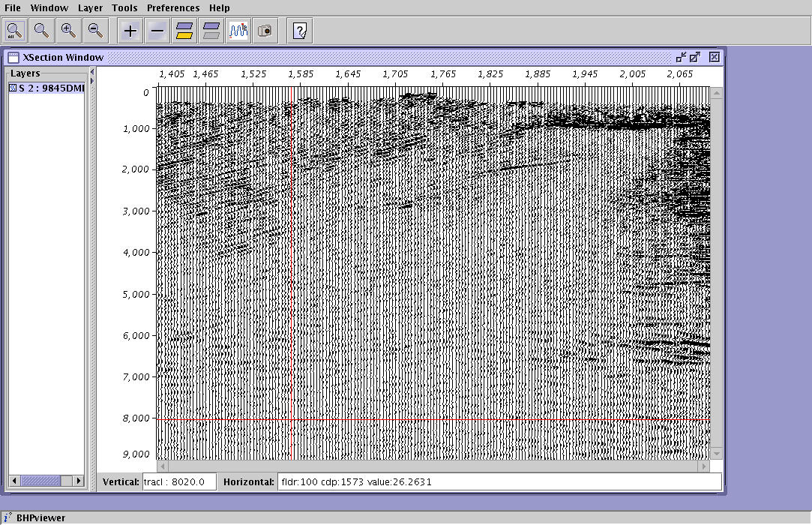Viewport: 812px width, 525px height.
Task: Click the 1,000 vertical axis label
Action: click(x=136, y=128)
